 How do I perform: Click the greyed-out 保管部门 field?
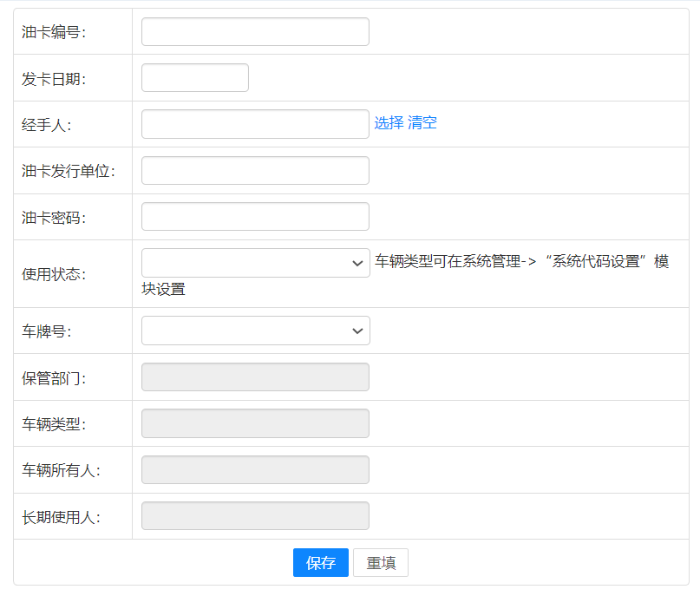[255, 377]
